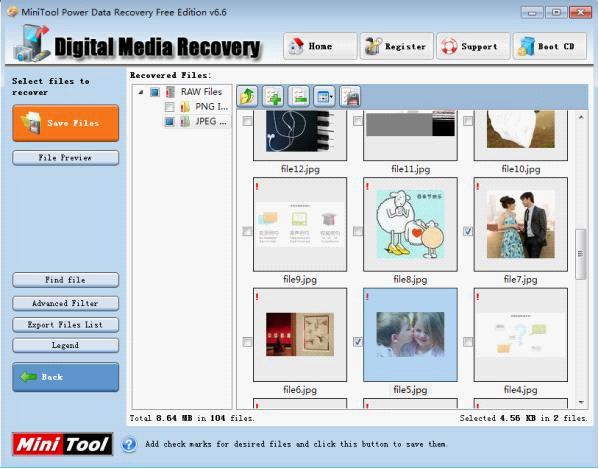Click the file9.jpg filename label
The image size is (599, 469).
[x=300, y=280]
